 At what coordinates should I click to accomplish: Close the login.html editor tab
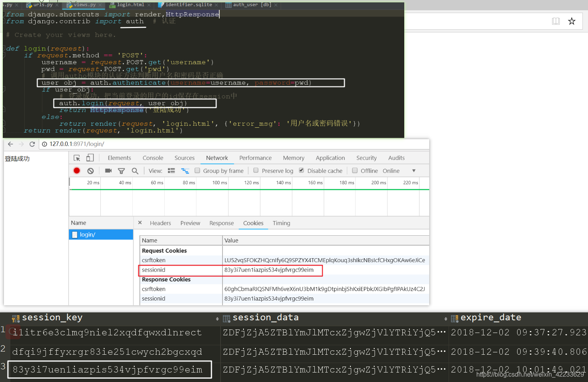click(x=149, y=5)
